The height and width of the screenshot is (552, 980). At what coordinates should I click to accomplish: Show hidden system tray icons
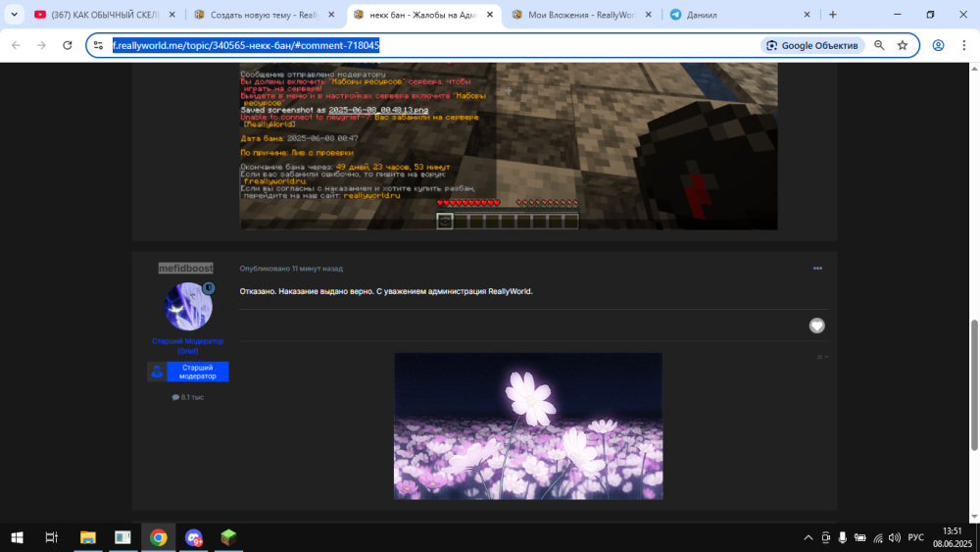coord(808,537)
